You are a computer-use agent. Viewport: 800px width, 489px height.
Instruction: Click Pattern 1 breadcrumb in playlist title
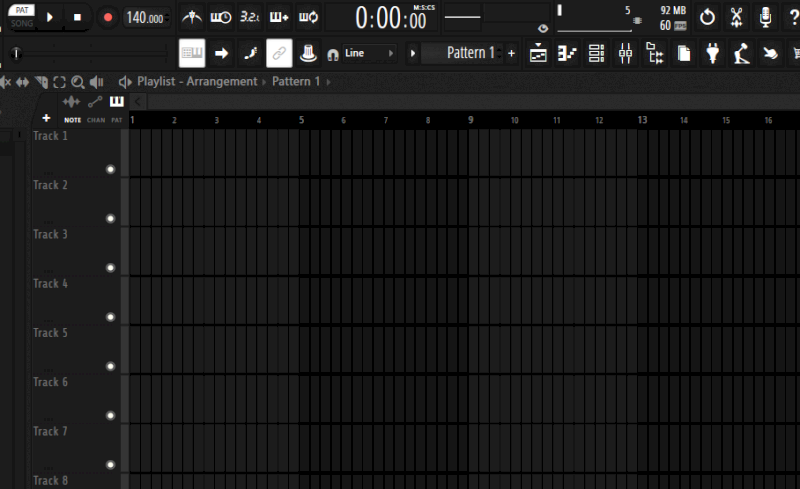coord(296,82)
